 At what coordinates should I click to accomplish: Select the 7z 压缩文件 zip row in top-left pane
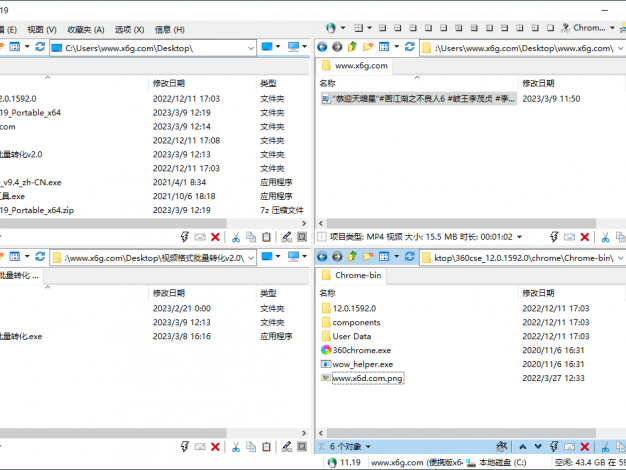154,210
